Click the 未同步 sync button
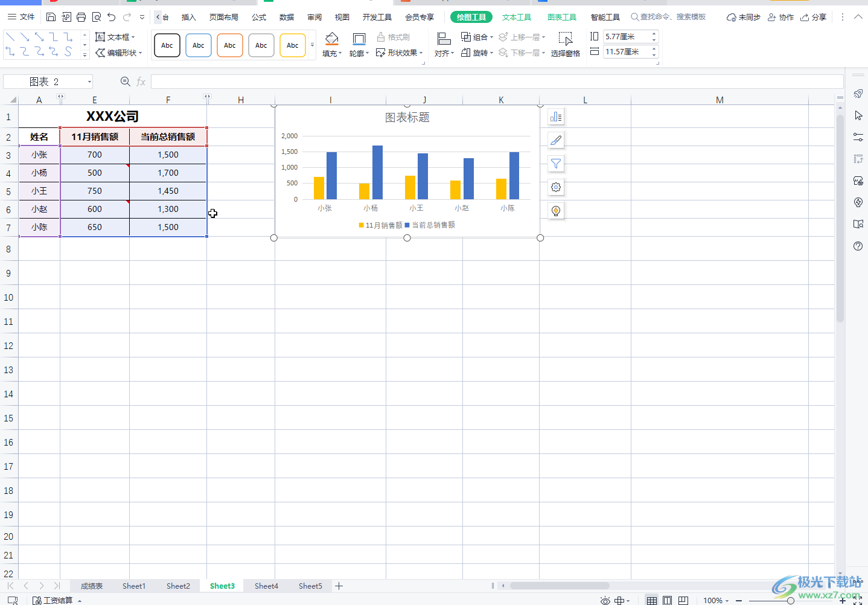868x605 pixels. 743,17
